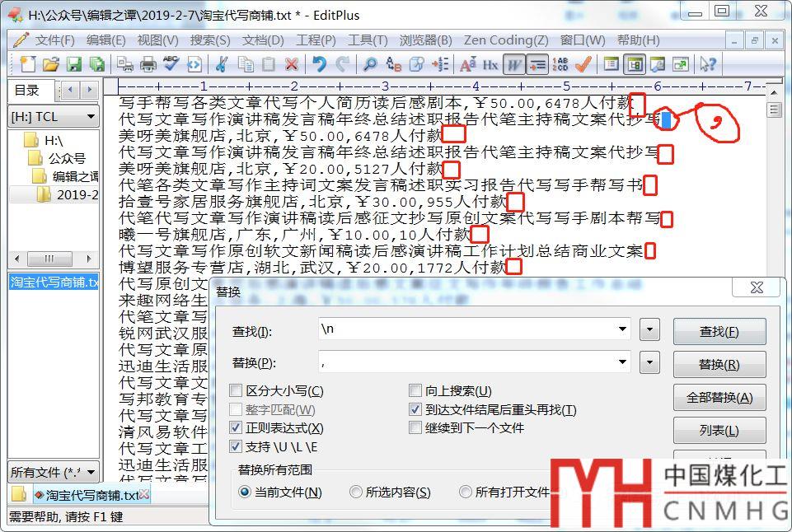Image resolution: width=792 pixels, height=532 pixels.
Task: Open the Zen Coding(Z) menu
Action: point(505,40)
